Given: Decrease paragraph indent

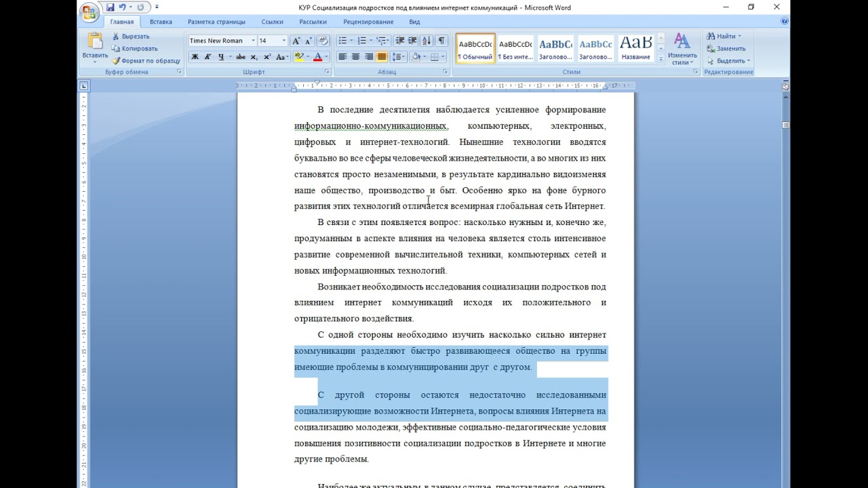Looking at the screenshot, I should pos(400,41).
